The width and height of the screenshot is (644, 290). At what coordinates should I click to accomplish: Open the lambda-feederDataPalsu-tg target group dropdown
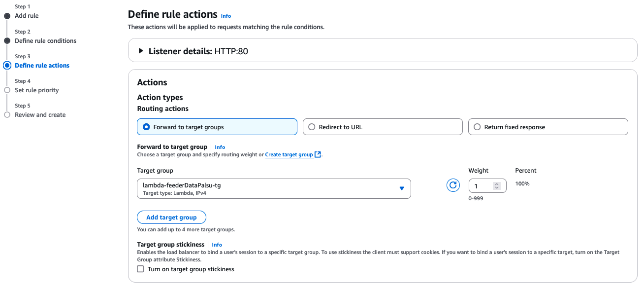(274, 188)
